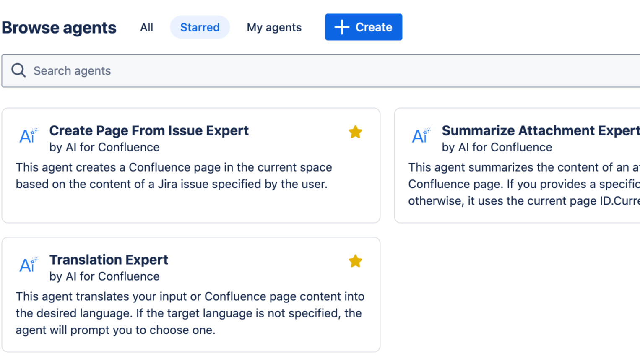Click the Create Page From Issue Expert description
Image resolution: width=640 pixels, height=364 pixels.
pos(174,176)
